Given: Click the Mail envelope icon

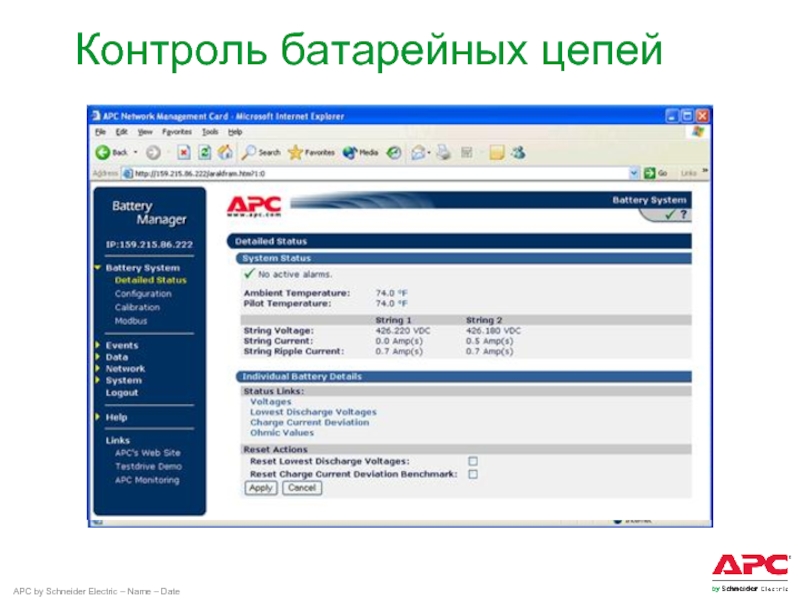Looking at the screenshot, I should pyautogui.click(x=418, y=152).
